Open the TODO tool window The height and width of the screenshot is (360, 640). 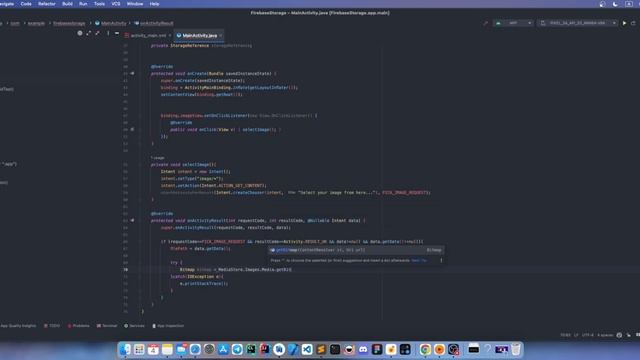click(52, 326)
